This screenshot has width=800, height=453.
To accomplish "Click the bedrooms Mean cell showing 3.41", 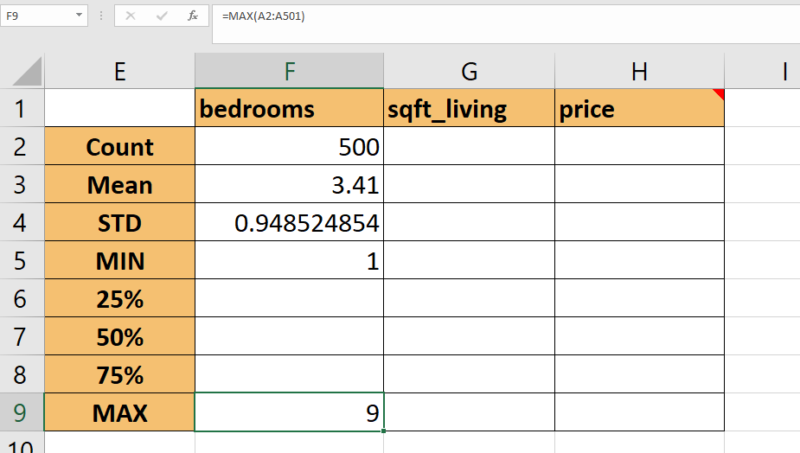I will pos(289,185).
